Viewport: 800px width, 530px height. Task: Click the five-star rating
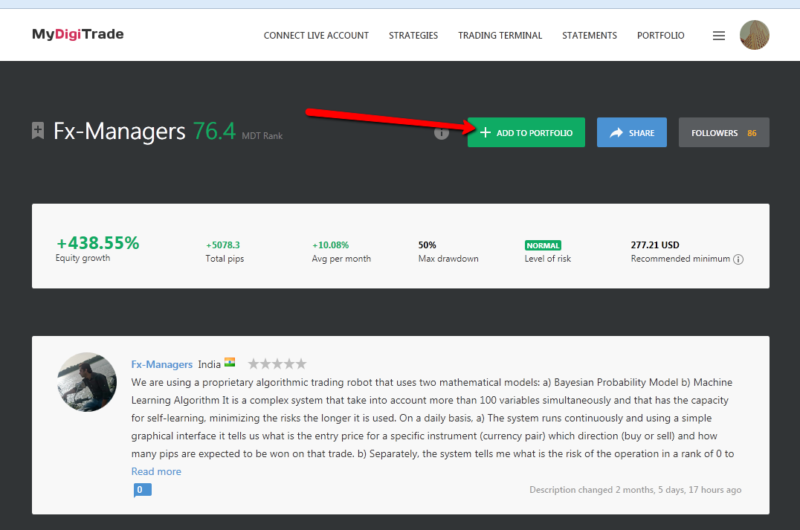(x=277, y=364)
